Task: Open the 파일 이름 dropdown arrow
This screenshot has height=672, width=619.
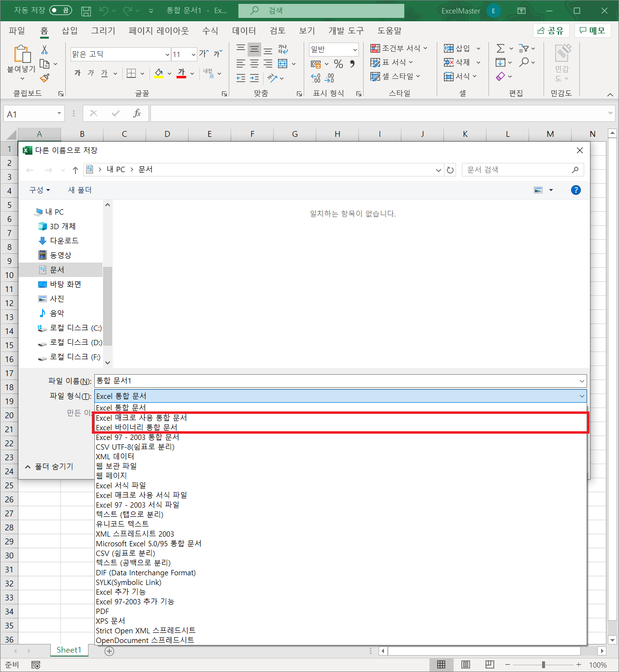Action: (x=581, y=381)
